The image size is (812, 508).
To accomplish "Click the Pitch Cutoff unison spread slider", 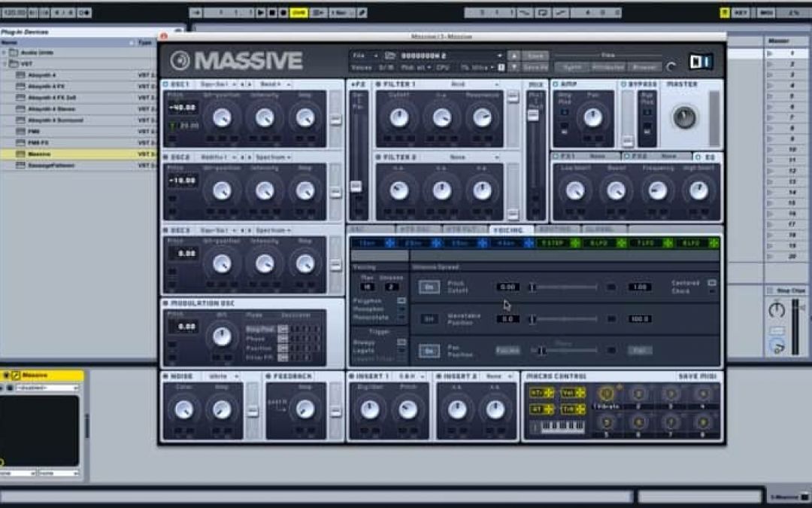I will coord(564,287).
